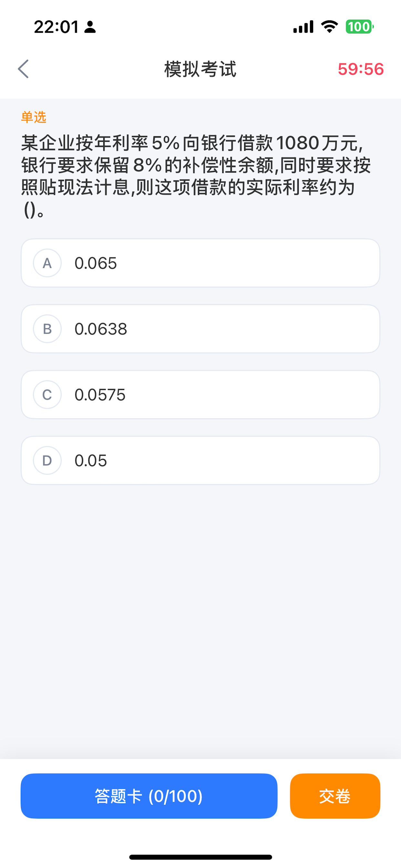Select the circled letter A
The height and width of the screenshot is (868, 401).
[47, 263]
